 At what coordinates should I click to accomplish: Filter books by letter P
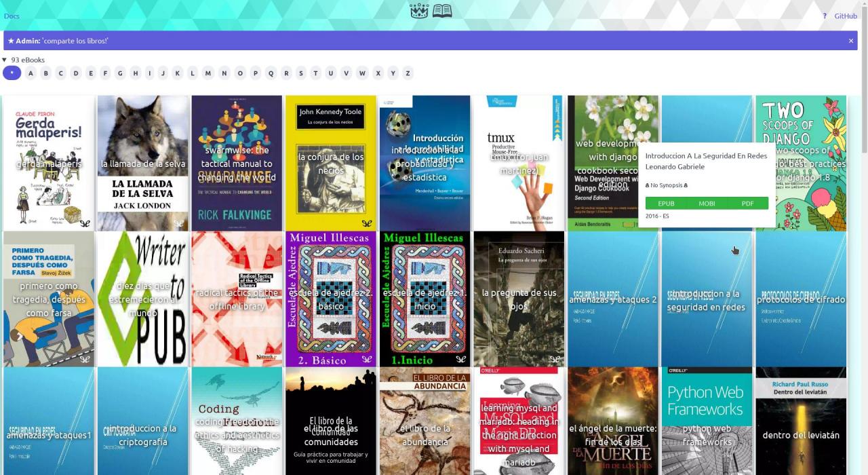click(255, 73)
